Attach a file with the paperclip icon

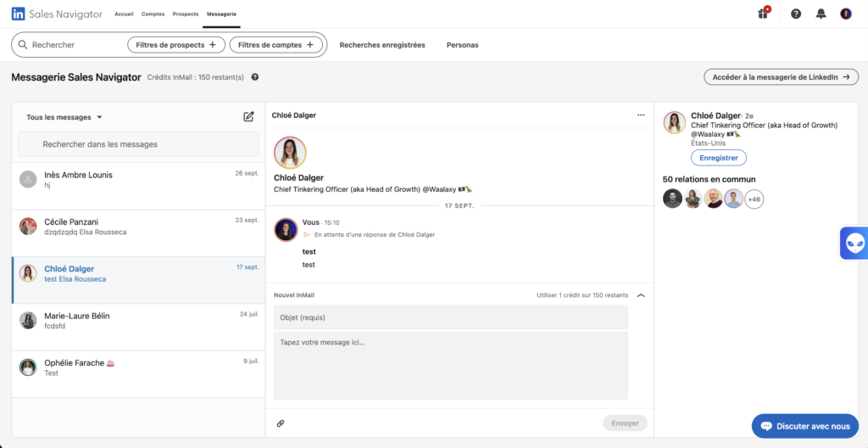280,423
